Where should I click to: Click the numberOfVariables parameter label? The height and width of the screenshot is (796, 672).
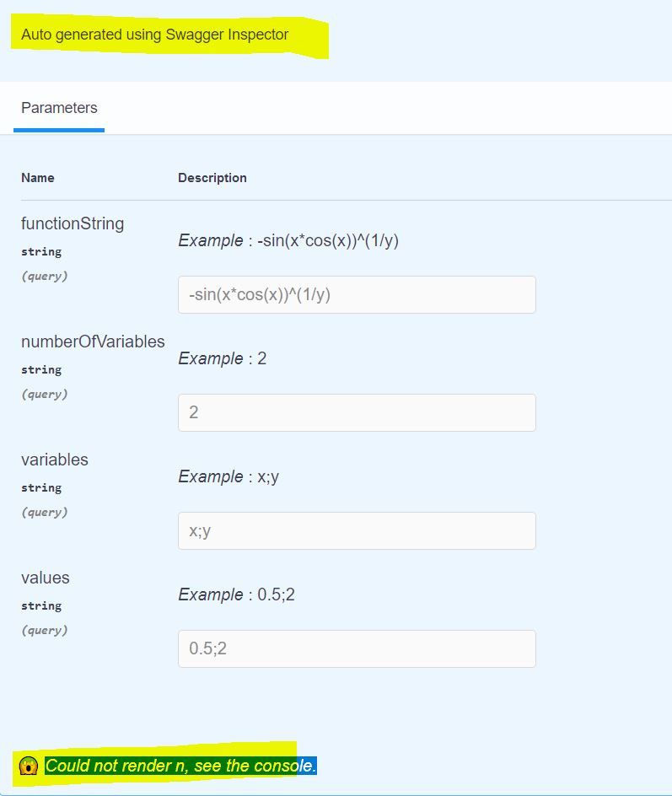tap(93, 342)
